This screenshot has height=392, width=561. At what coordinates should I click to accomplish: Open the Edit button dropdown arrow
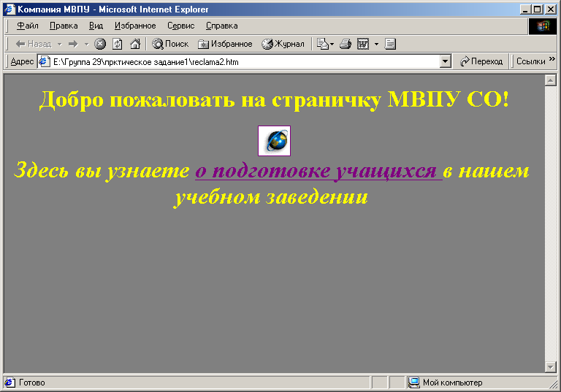pos(376,44)
